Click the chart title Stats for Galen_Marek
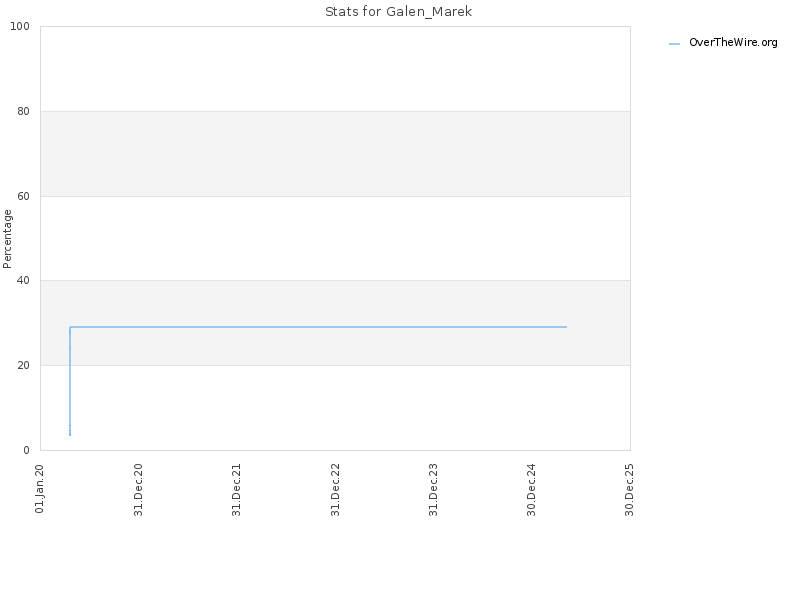This screenshot has height=600, width=800. [398, 11]
